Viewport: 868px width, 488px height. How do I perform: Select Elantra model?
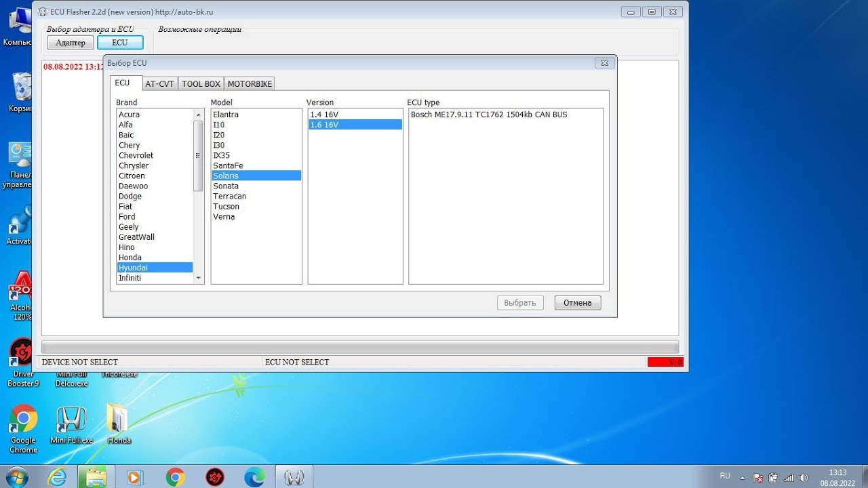[256, 115]
